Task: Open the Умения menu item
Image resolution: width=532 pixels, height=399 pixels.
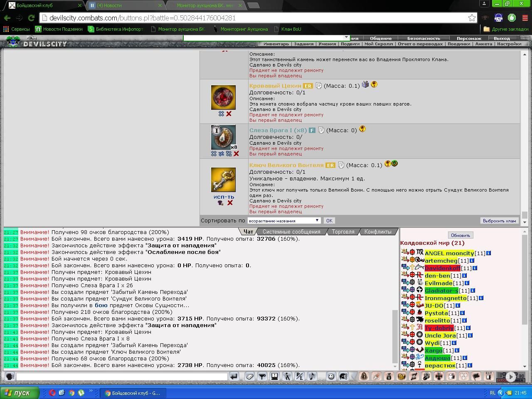Action: pyautogui.click(x=327, y=44)
